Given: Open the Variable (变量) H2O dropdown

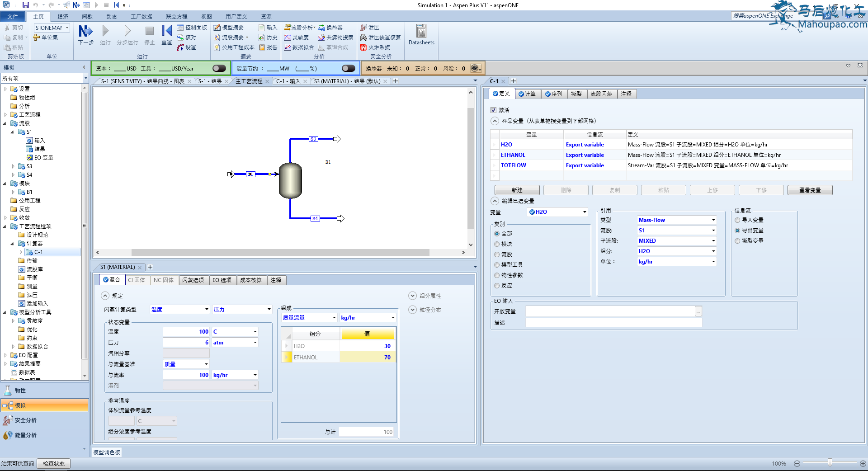Looking at the screenshot, I should point(584,212).
